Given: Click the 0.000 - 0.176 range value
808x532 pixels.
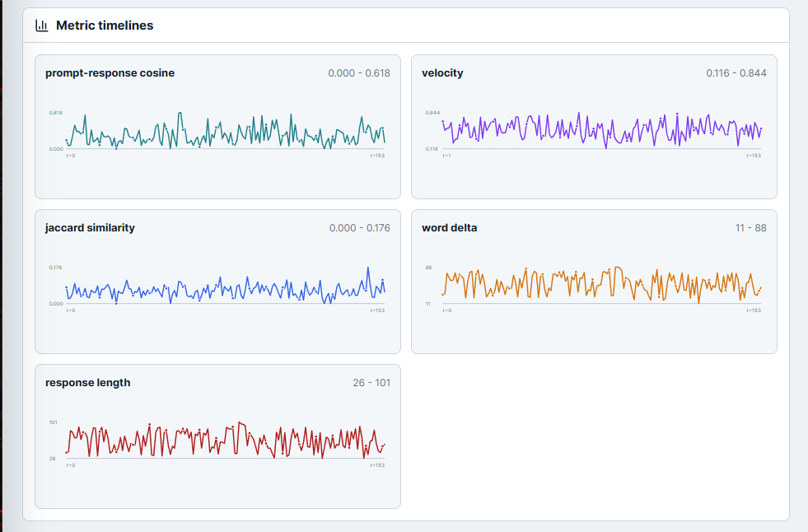Looking at the screenshot, I should (x=360, y=227).
